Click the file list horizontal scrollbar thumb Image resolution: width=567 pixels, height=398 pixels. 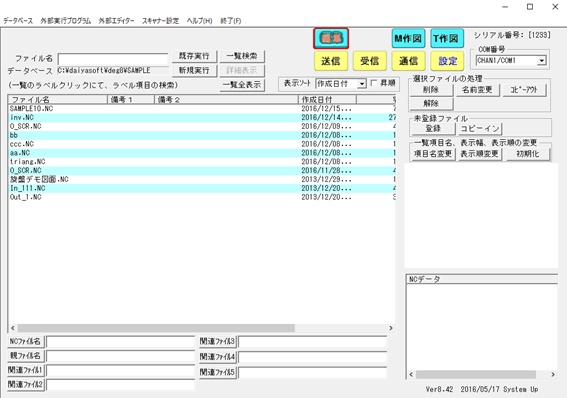click(x=156, y=328)
